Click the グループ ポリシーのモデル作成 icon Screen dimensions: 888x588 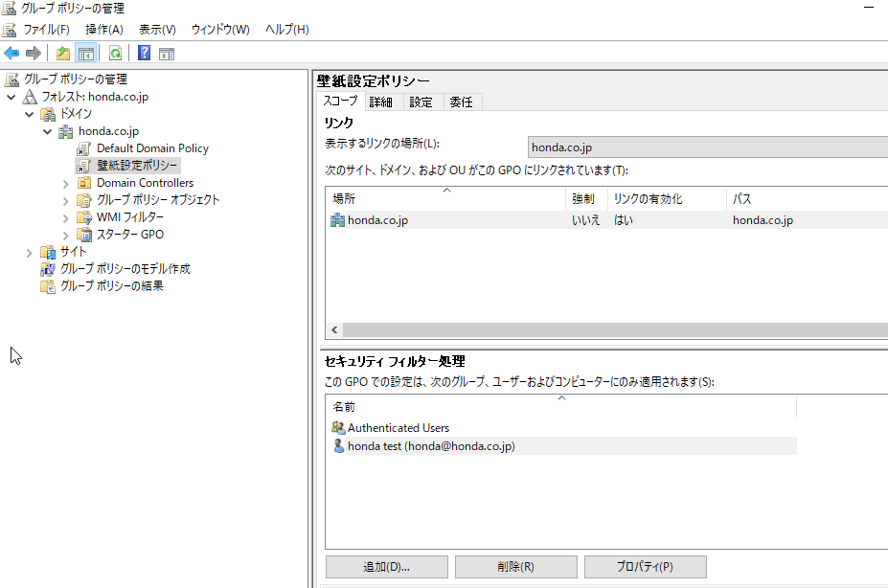[48, 269]
